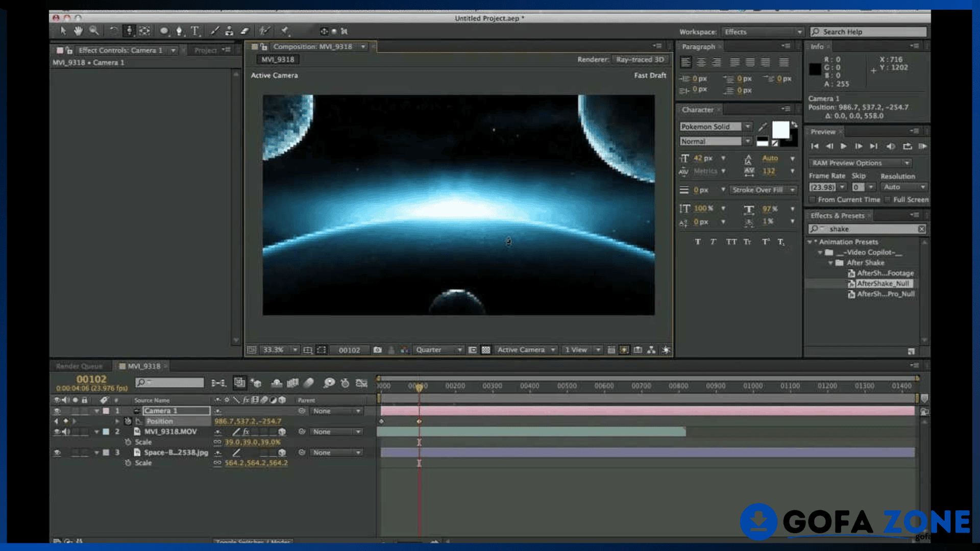Hide the MVI_9318.MOV layer
Image resolution: width=980 pixels, height=551 pixels.
pos(57,432)
